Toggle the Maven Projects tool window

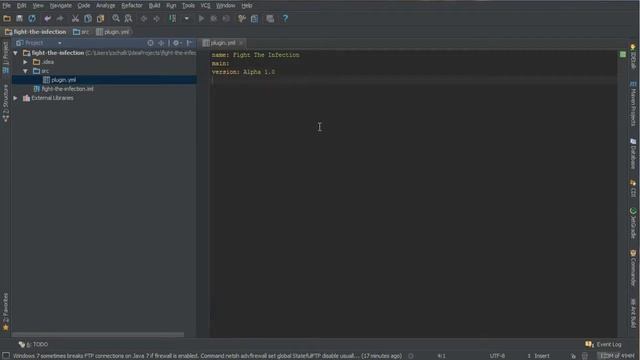633,104
